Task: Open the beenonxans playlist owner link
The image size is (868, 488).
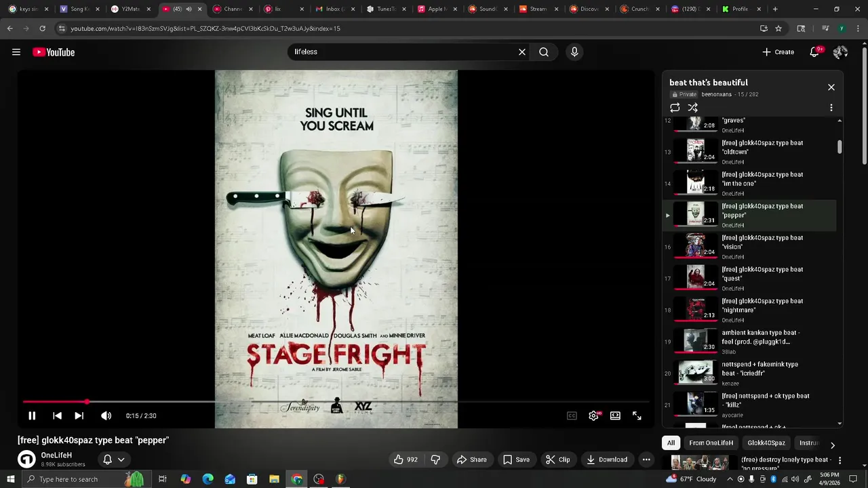Action: tap(716, 94)
